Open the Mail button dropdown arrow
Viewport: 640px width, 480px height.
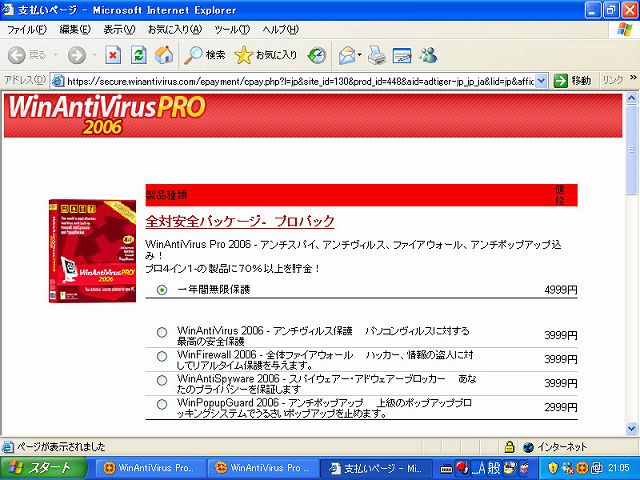click(x=360, y=55)
